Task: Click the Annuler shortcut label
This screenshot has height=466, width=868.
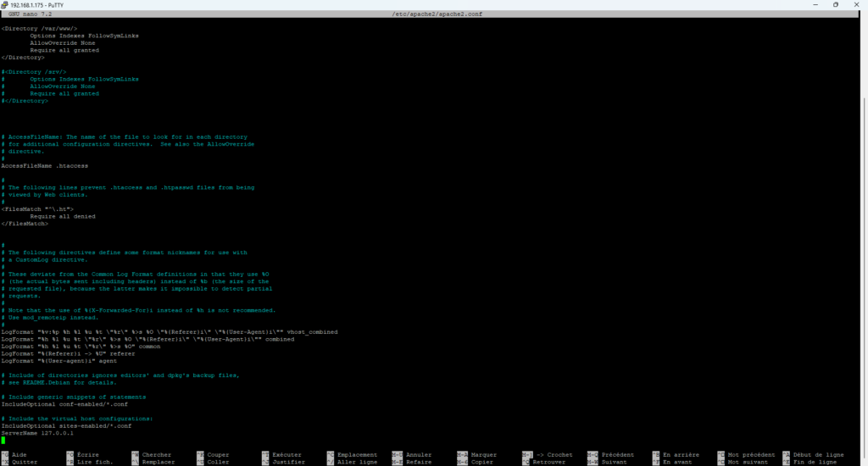Action: tap(419, 455)
